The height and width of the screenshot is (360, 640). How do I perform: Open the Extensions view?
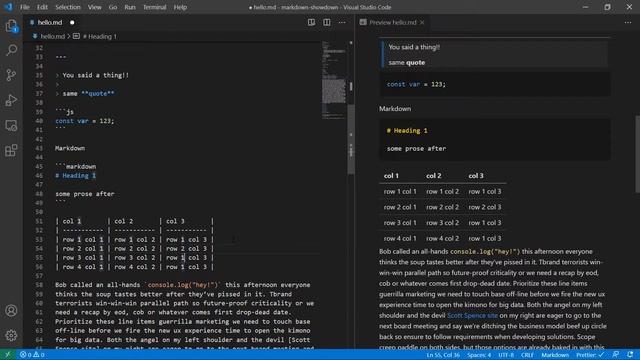tap(11, 150)
